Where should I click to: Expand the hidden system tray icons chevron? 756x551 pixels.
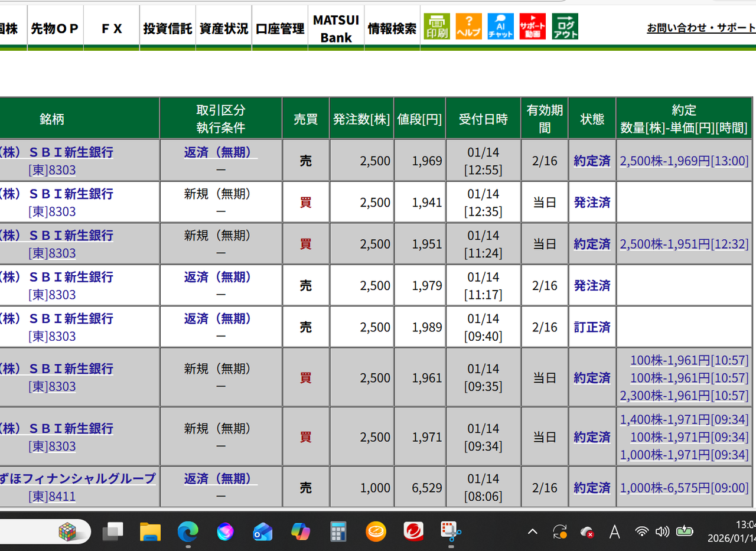click(x=532, y=532)
